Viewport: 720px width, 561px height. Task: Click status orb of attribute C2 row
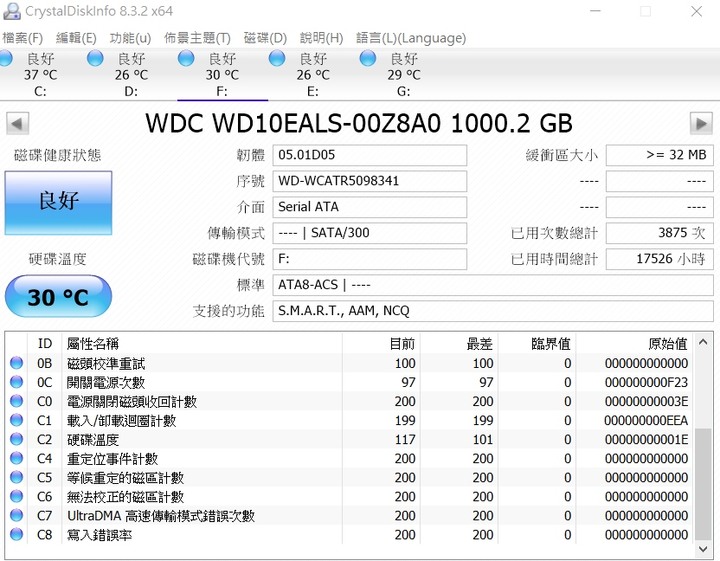tap(17, 439)
